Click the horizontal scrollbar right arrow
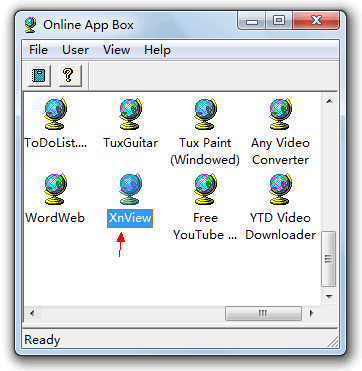The width and height of the screenshot is (362, 371). (312, 313)
